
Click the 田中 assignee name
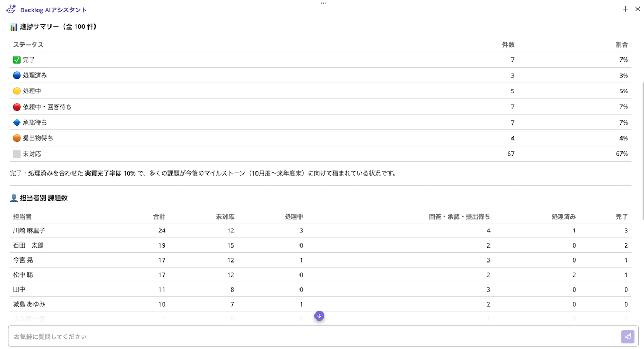coord(19,289)
